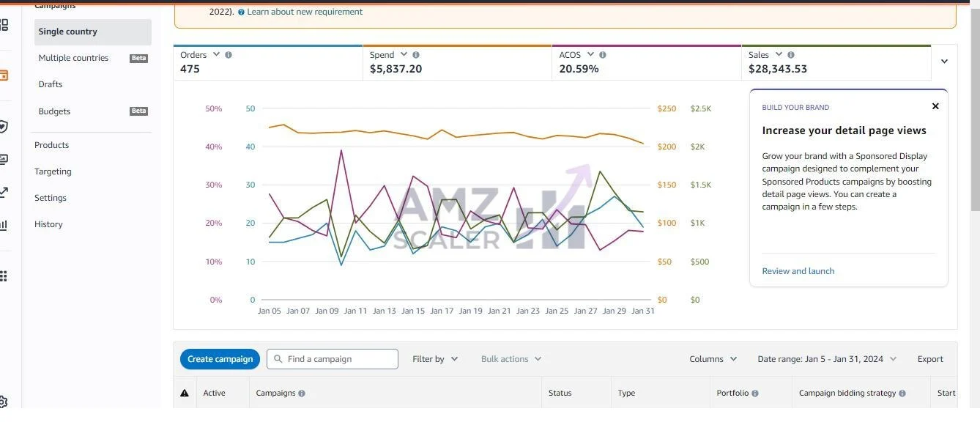This screenshot has height=425, width=980.
Task: Click the Status column header
Action: click(560, 393)
